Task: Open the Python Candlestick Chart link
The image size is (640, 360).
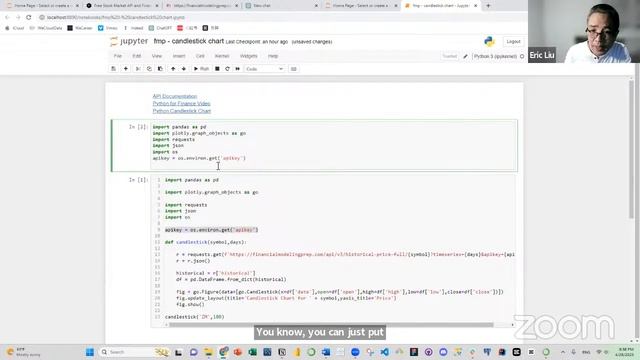Action: click(182, 111)
